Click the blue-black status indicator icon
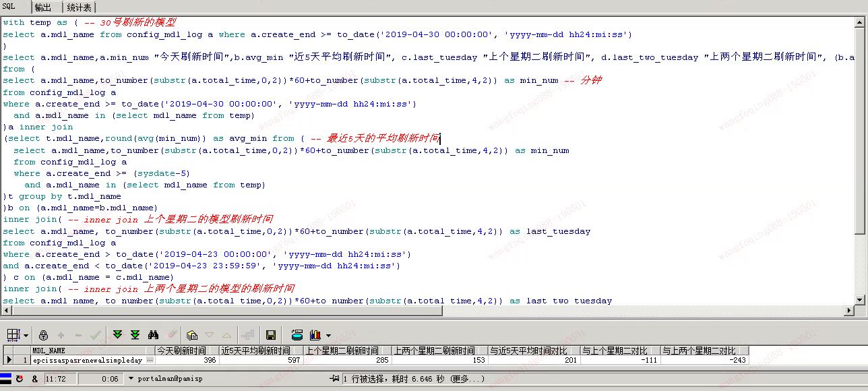This screenshot has width=868, height=391. pyautogui.click(x=6, y=378)
